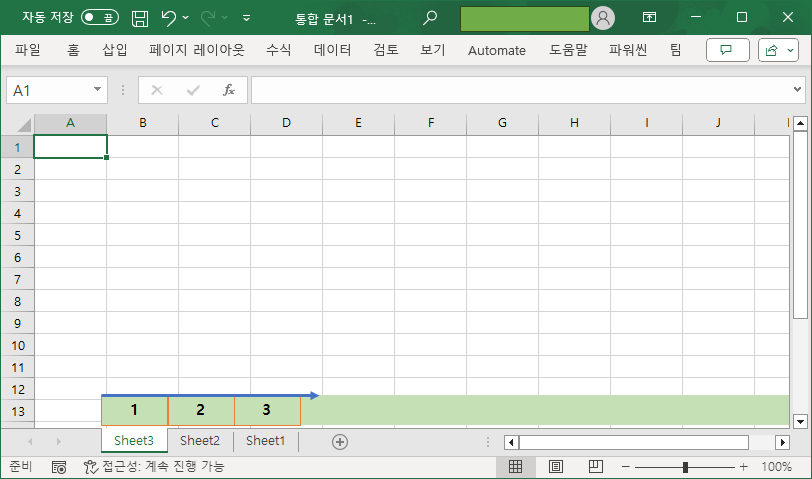Select Page Layout view in status bar
Viewport: 812px width, 479px height.
pyautogui.click(x=556, y=467)
